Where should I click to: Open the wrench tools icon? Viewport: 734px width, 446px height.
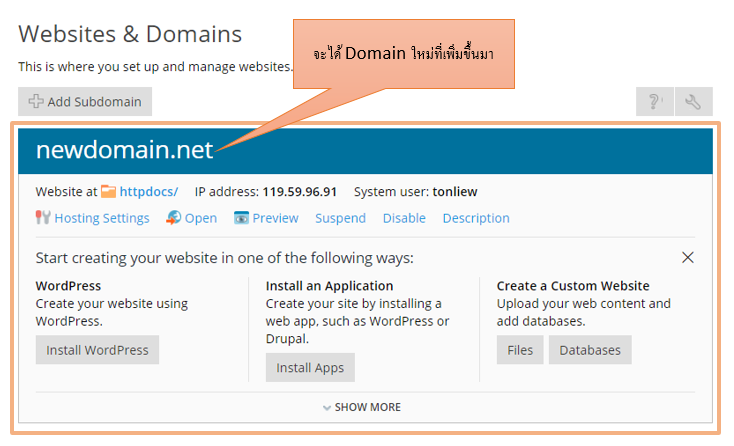click(x=693, y=102)
